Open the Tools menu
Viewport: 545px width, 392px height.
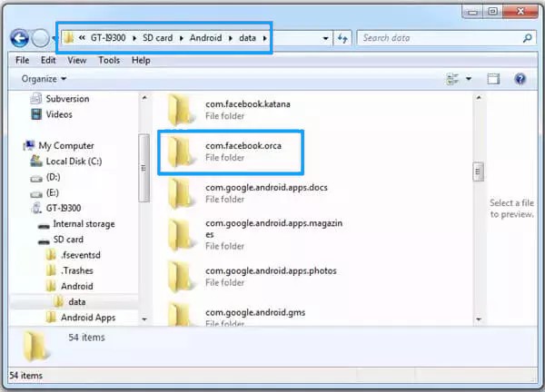pyautogui.click(x=109, y=60)
